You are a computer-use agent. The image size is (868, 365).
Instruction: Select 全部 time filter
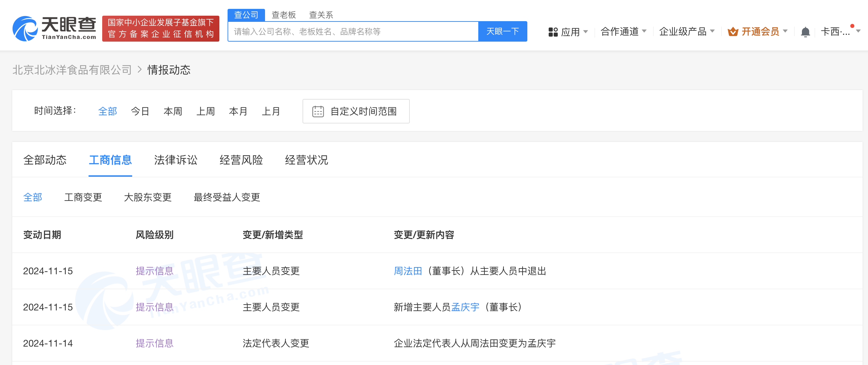pyautogui.click(x=108, y=111)
